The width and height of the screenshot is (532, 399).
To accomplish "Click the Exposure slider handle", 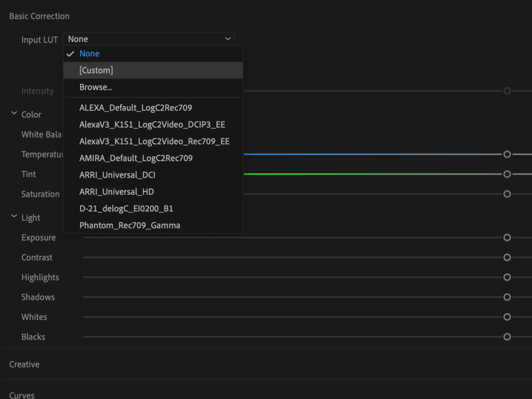I will 506,237.
